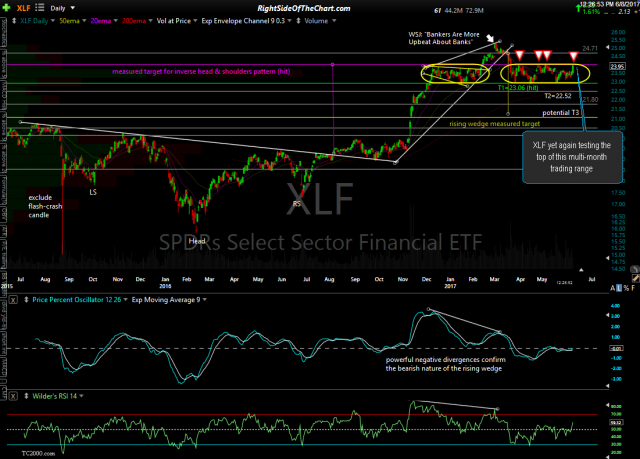Click the Volume plot move handle
This screenshot has height=459, width=640.
(298, 20)
